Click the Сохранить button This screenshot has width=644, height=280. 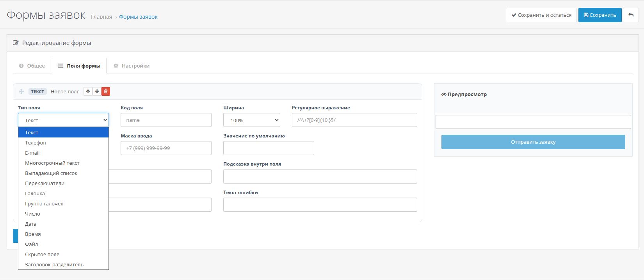pos(600,15)
